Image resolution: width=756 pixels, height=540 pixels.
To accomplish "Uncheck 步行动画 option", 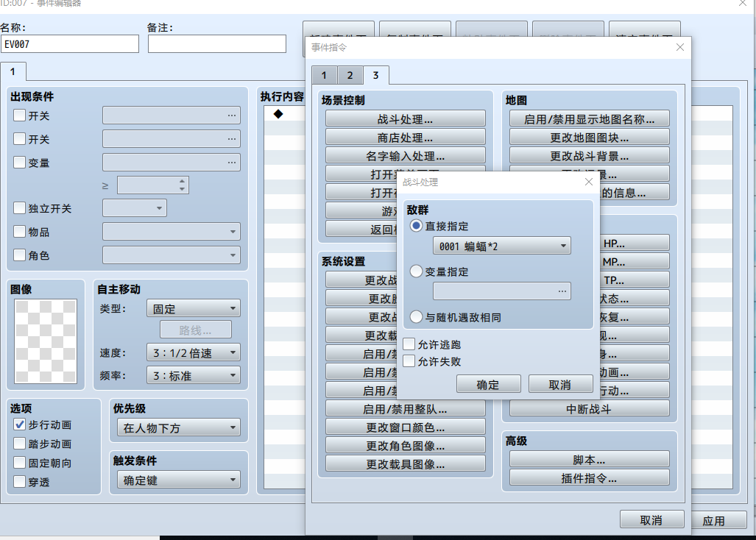I will 19,424.
